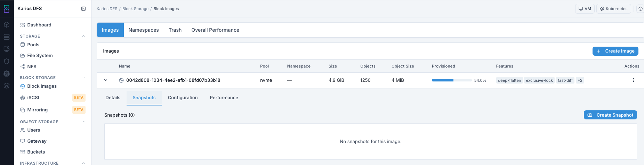Collapse the BLOCK STORAGE section chevron
This screenshot has width=644, height=165.
(x=83, y=78)
